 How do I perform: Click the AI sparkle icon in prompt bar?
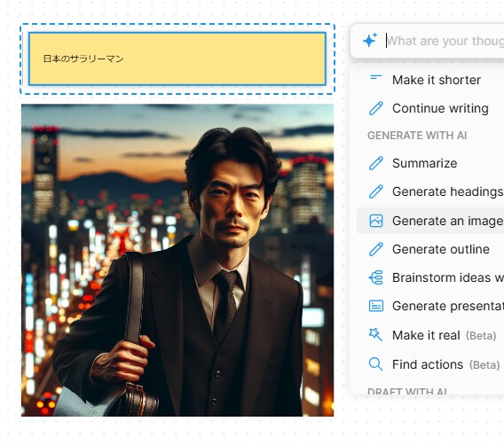tap(370, 41)
